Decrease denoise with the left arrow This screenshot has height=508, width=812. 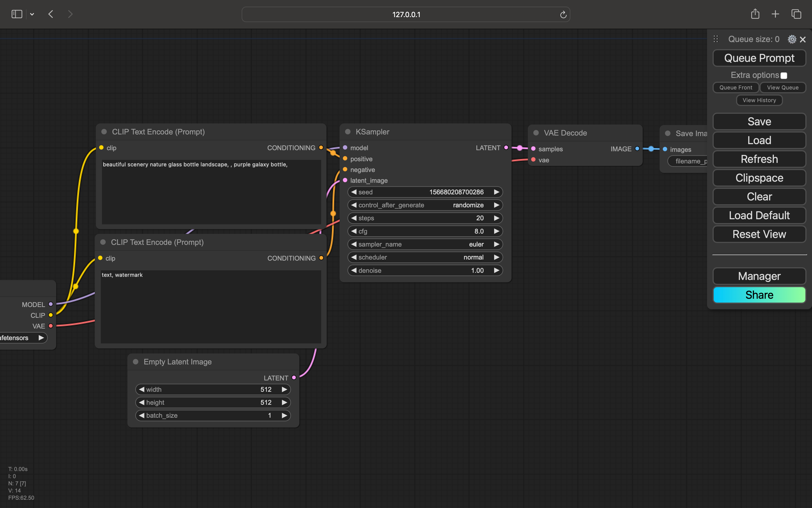[x=354, y=271]
